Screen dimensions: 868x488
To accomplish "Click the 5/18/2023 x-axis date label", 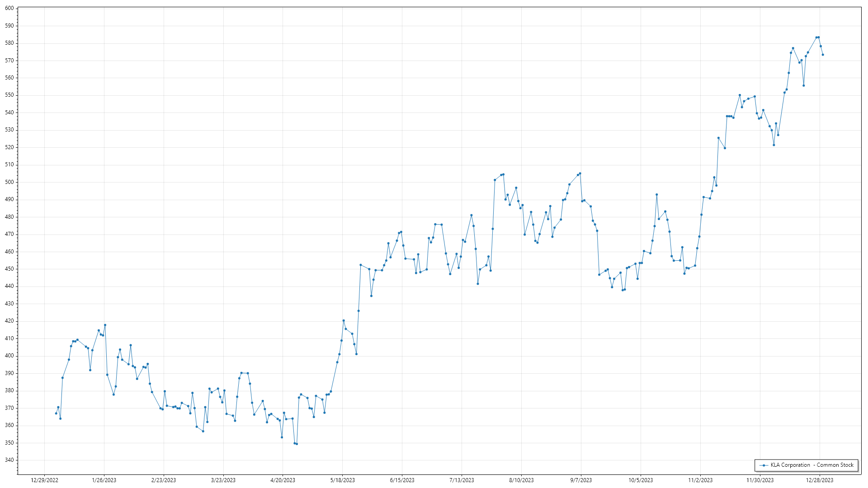I will [342, 480].
